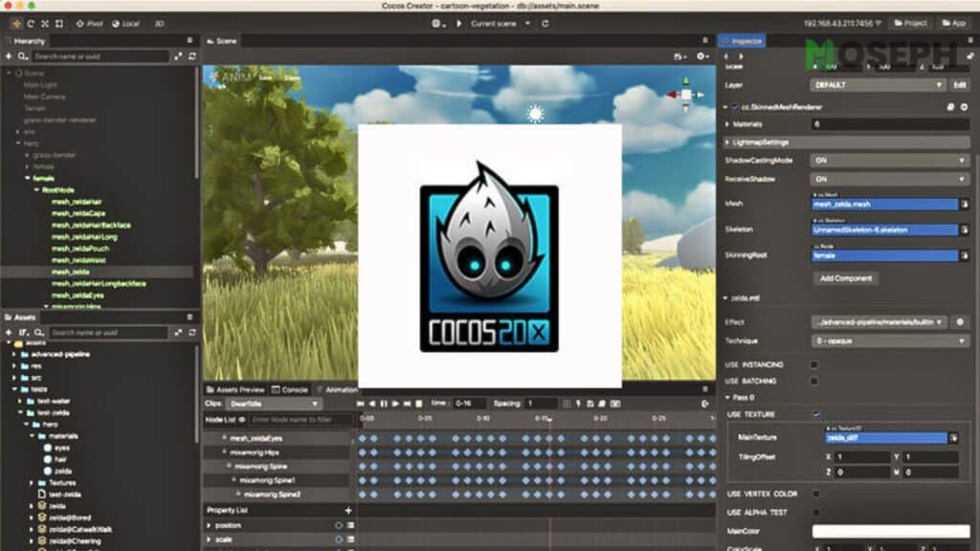Enable the USE BATCHING checkbox
Image resolution: width=980 pixels, height=551 pixels.
(813, 381)
